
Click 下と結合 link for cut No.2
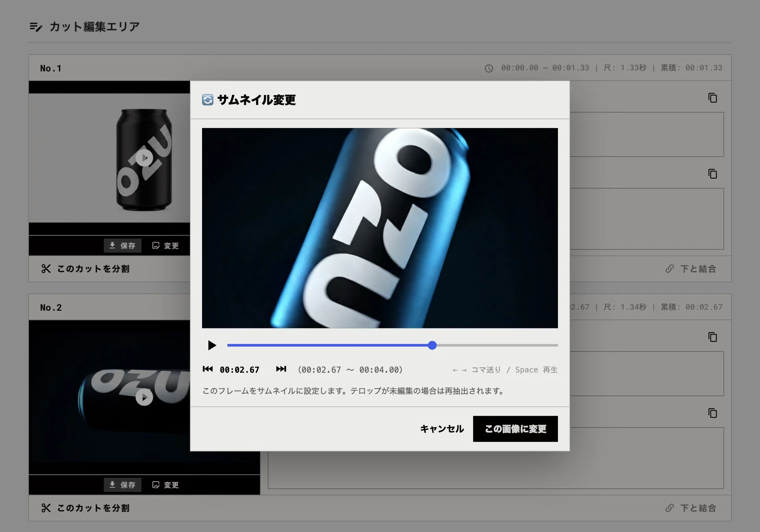point(691,508)
